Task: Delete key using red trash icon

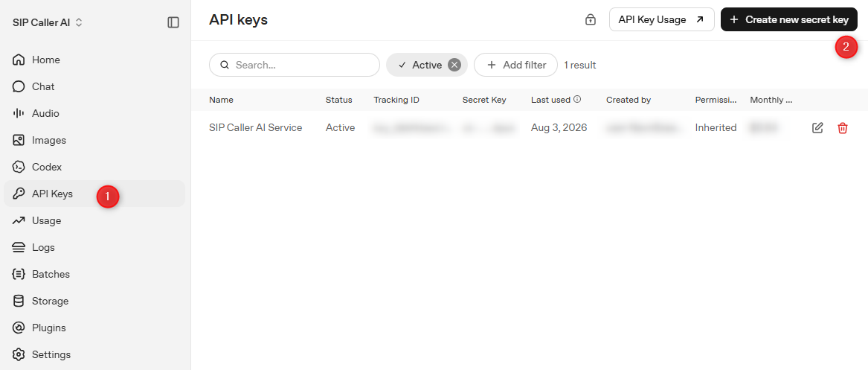Action: 843,128
